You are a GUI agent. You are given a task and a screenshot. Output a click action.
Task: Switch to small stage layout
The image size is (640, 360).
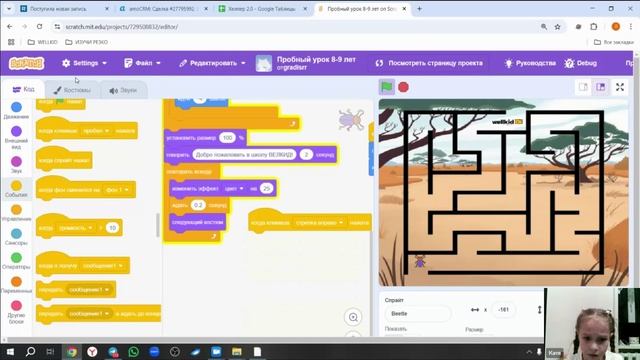[583, 87]
